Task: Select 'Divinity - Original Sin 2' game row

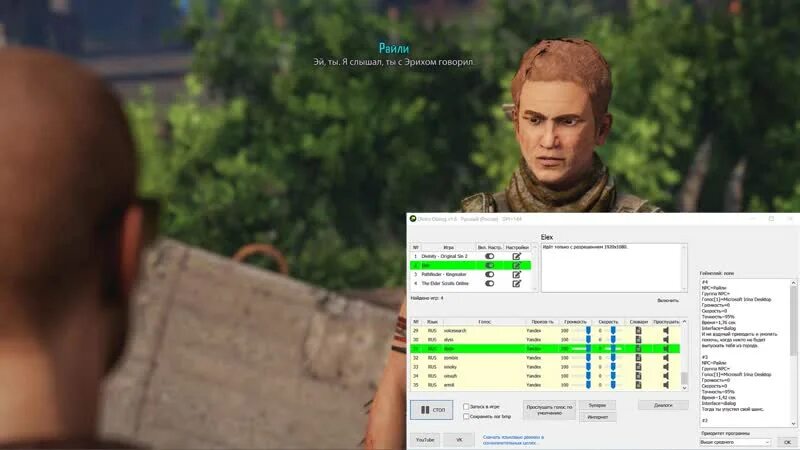Action: (x=444, y=256)
